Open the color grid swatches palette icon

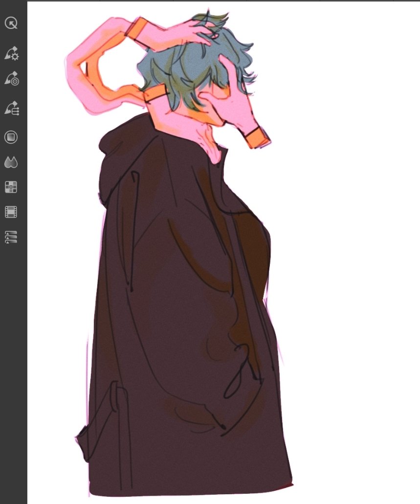(11, 187)
